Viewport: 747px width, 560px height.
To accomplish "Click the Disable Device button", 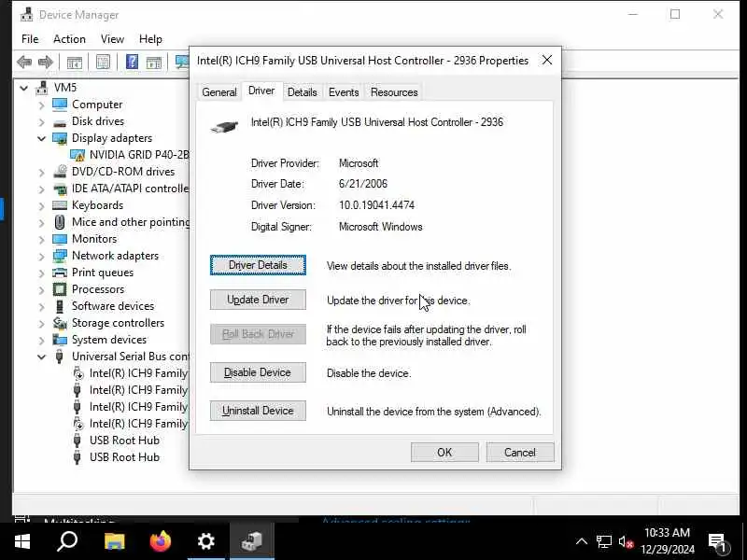I will [258, 372].
